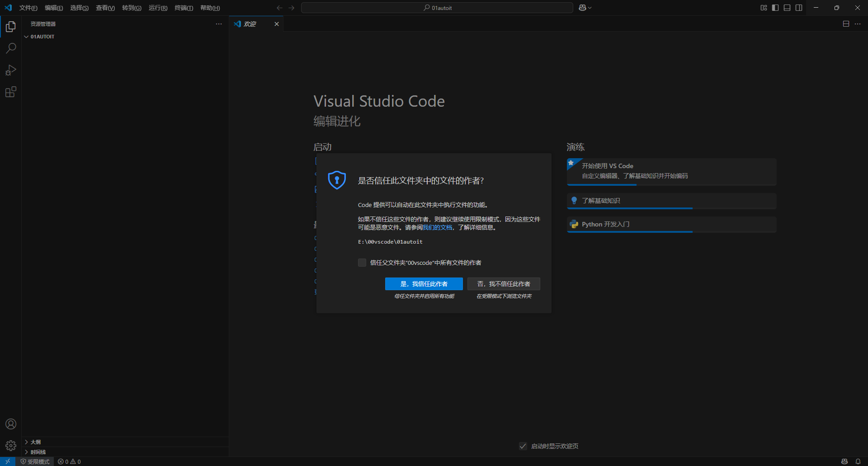Screen dimensions: 868x466
Task: Open the File menu
Action: 28,8
